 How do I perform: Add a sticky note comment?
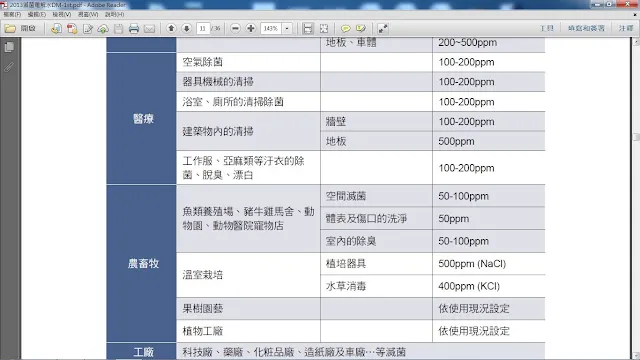[345, 28]
